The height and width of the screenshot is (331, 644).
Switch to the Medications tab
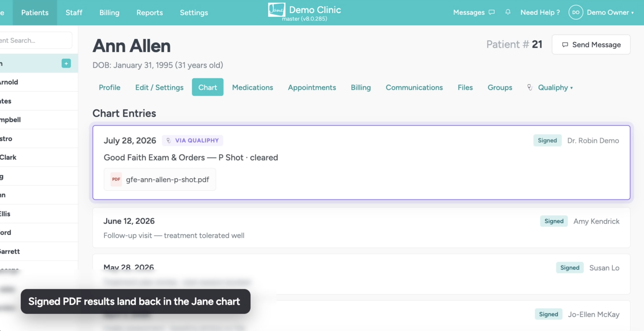[x=253, y=87]
